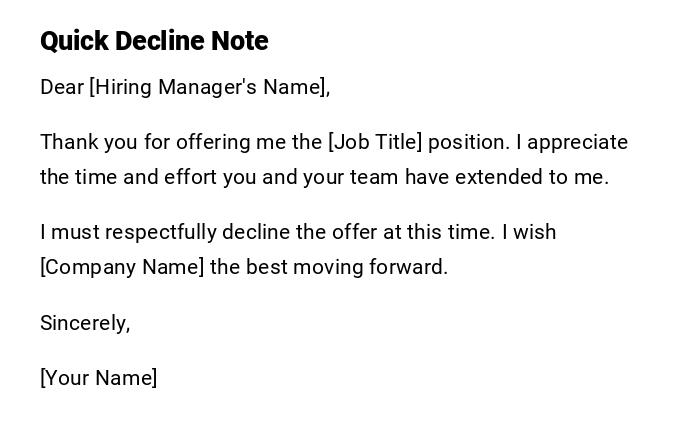Click the [Hiring Manager's Name] placeholder
This screenshot has width=700, height=440.
pyautogui.click(x=209, y=87)
